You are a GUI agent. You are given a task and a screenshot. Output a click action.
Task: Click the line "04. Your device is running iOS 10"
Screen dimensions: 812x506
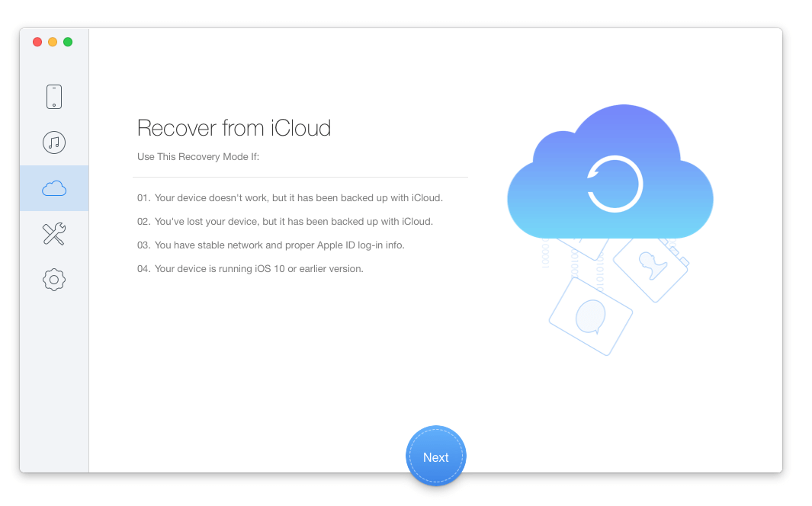pos(250,269)
